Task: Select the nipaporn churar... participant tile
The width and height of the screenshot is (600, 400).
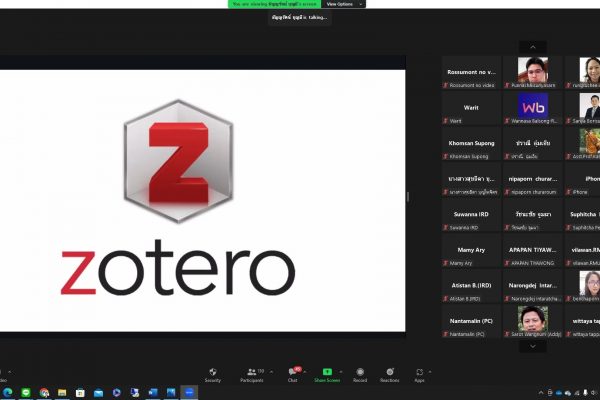Action: click(533, 179)
